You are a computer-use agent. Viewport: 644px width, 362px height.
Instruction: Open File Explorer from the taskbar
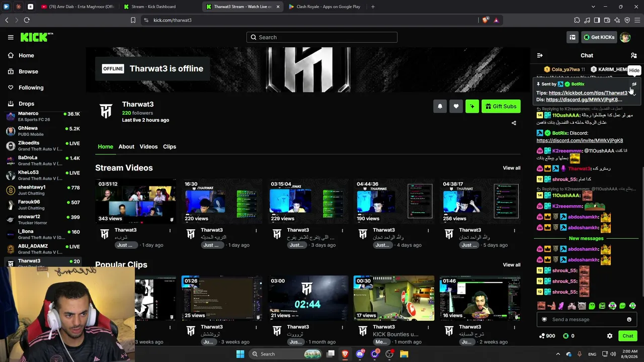pyautogui.click(x=404, y=354)
